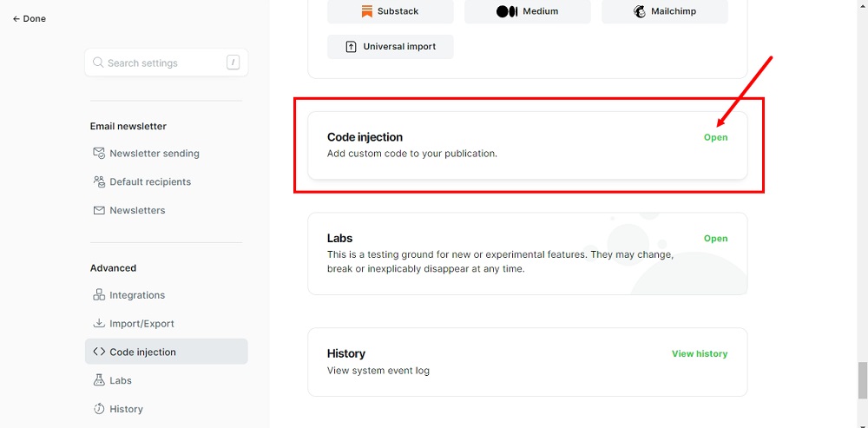Select Code injection in the sidebar
Image resolution: width=868 pixels, height=428 pixels.
166,352
